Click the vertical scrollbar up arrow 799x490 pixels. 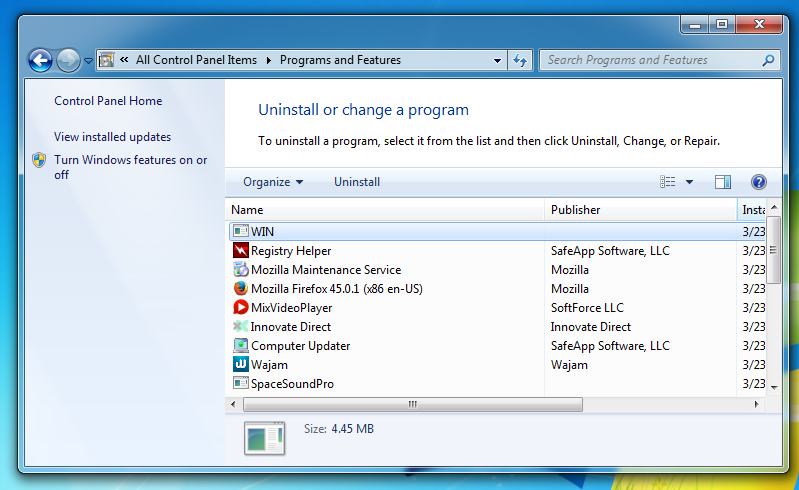coord(774,207)
